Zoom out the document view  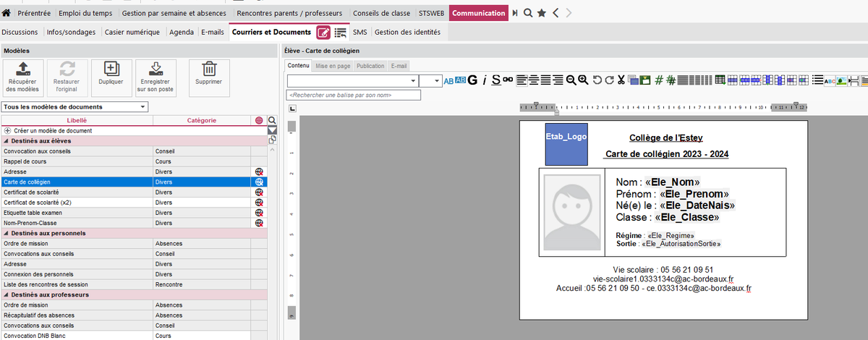coord(571,80)
